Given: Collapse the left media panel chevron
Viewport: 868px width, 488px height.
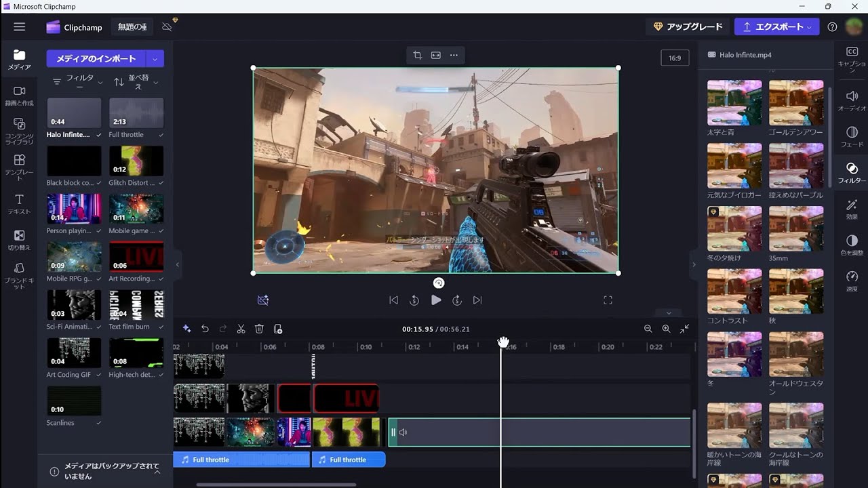Looking at the screenshot, I should [178, 265].
